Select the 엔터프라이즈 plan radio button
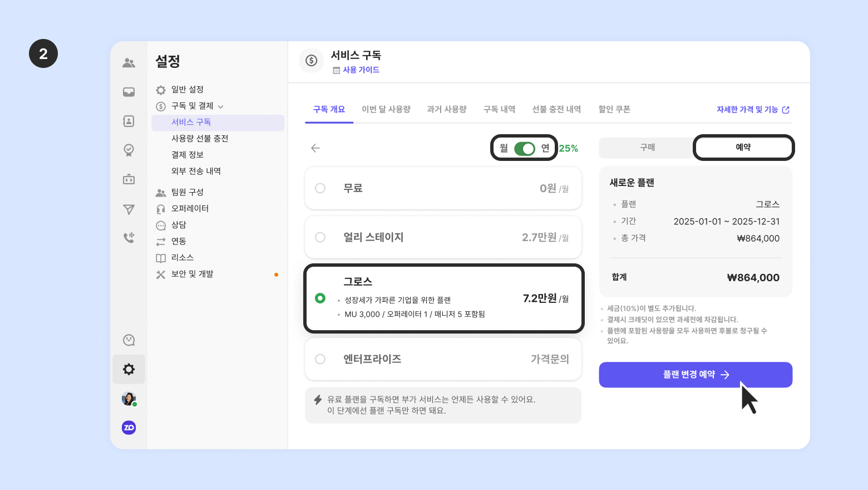The image size is (868, 490). pyautogui.click(x=320, y=359)
